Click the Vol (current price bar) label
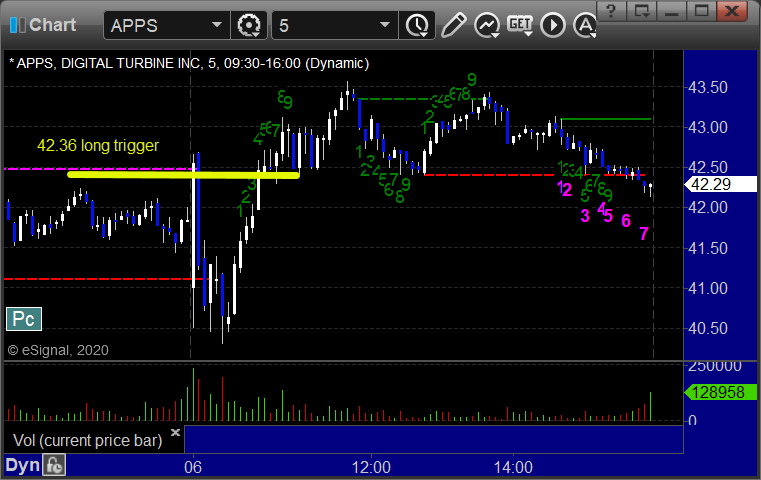 click(x=87, y=440)
